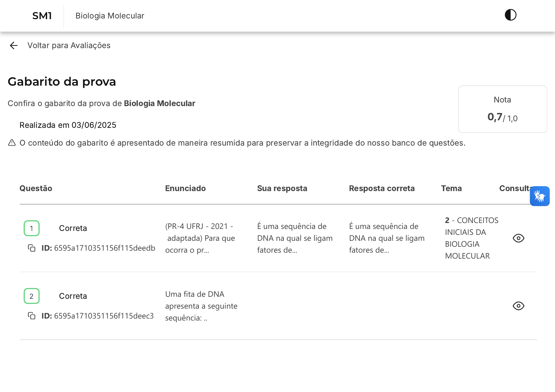Click the Questão column header
The width and height of the screenshot is (555, 392).
(x=36, y=188)
